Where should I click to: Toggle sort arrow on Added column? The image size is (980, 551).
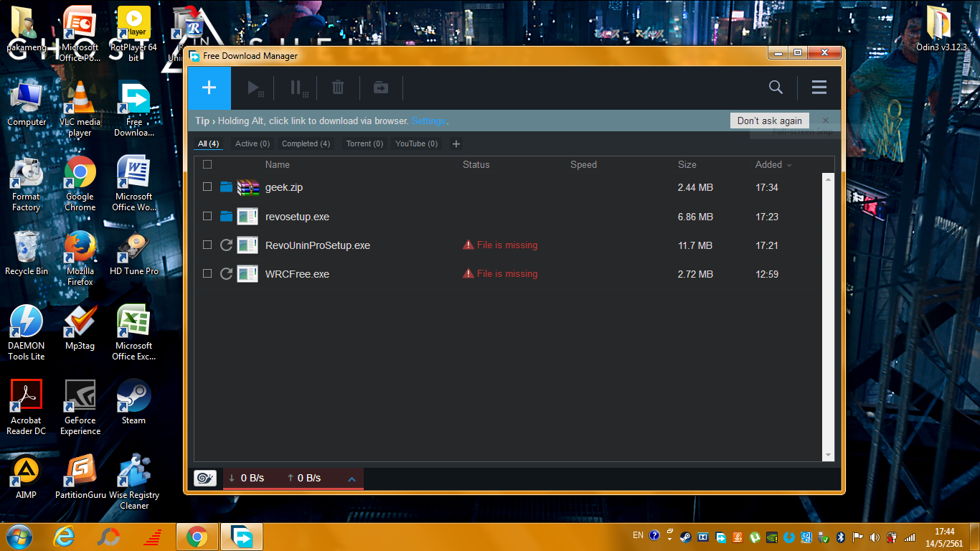click(x=789, y=165)
